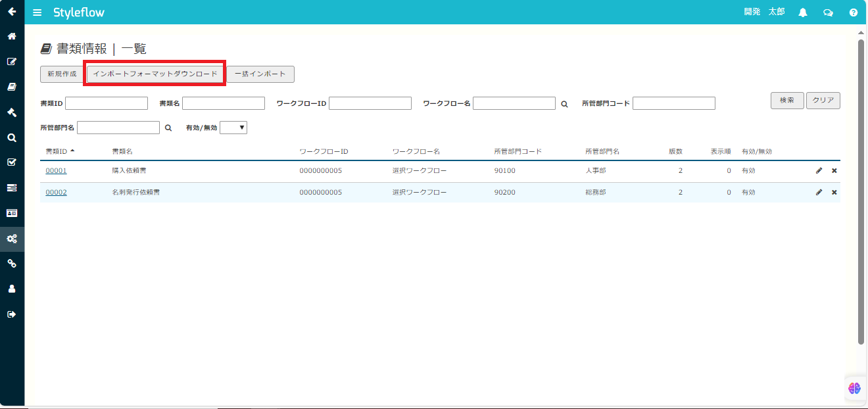
Task: Click 新規作成 button
Action: tap(62, 74)
